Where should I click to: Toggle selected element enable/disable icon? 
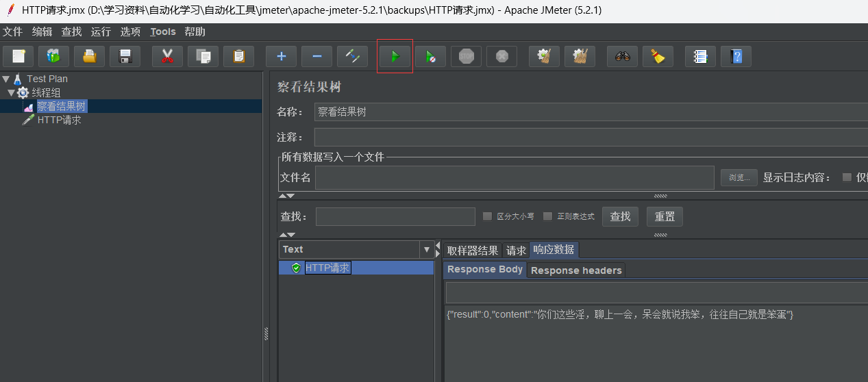[352, 56]
